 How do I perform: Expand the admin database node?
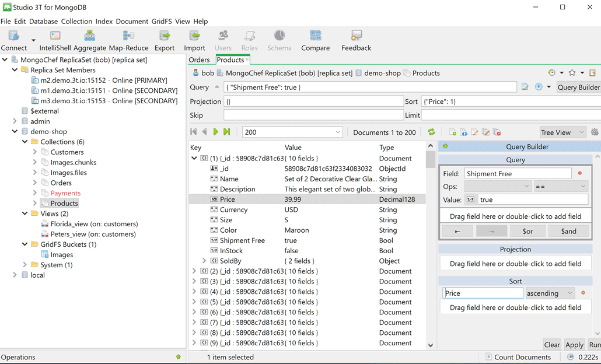15,121
